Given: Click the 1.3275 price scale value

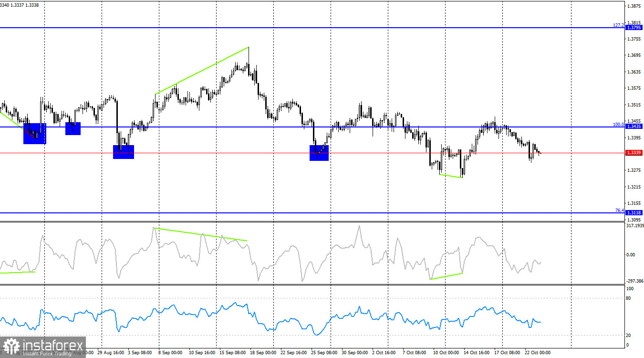Looking at the screenshot, I should coord(634,170).
